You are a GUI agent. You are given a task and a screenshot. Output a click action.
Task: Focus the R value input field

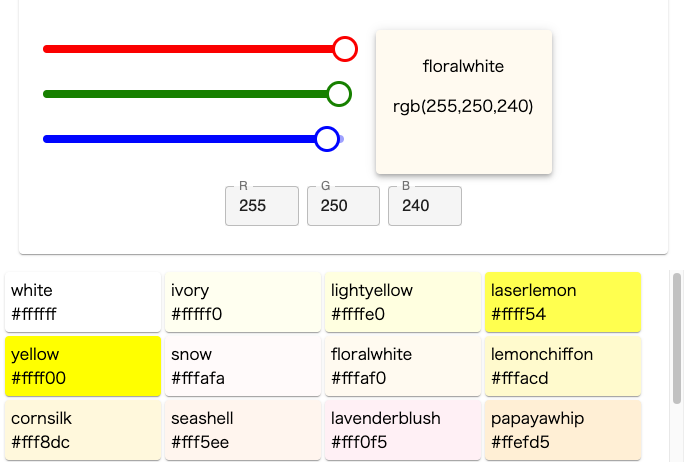262,206
